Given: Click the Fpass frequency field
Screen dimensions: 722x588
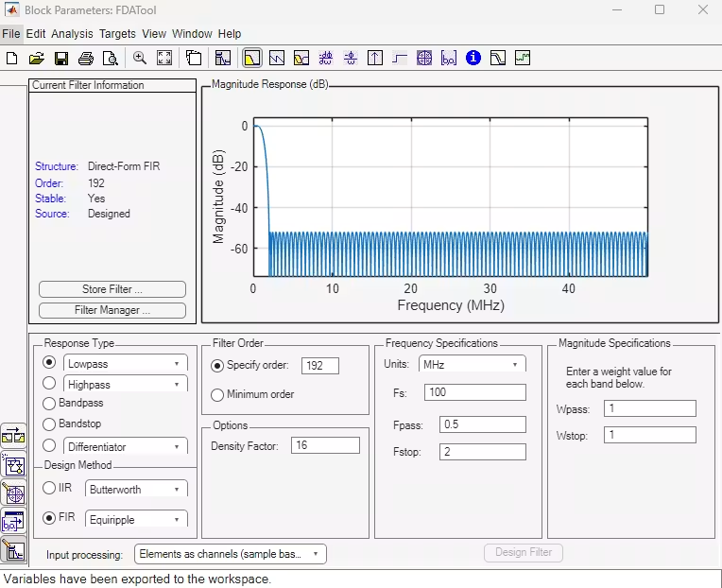Looking at the screenshot, I should click(x=483, y=424).
